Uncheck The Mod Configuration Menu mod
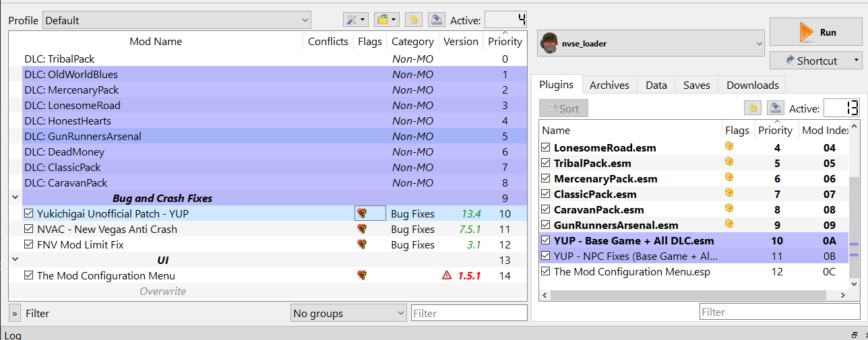The height and width of the screenshot is (340, 868). (28, 275)
